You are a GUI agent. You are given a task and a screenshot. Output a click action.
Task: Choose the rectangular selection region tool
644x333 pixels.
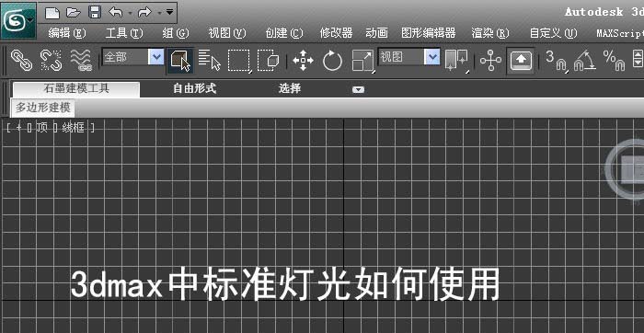click(x=239, y=61)
